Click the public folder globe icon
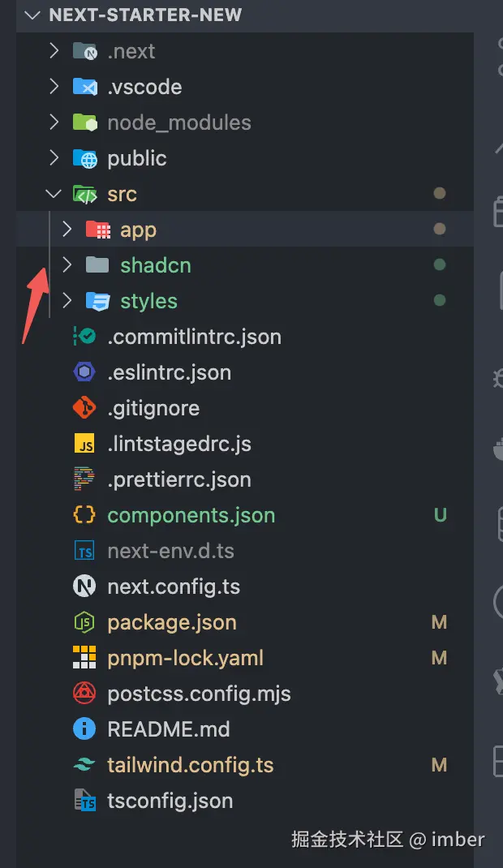This screenshot has height=868, width=503. pos(84,158)
